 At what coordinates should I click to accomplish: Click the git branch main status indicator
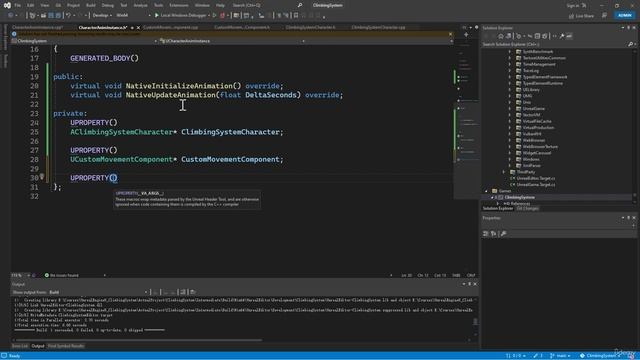click(560, 356)
